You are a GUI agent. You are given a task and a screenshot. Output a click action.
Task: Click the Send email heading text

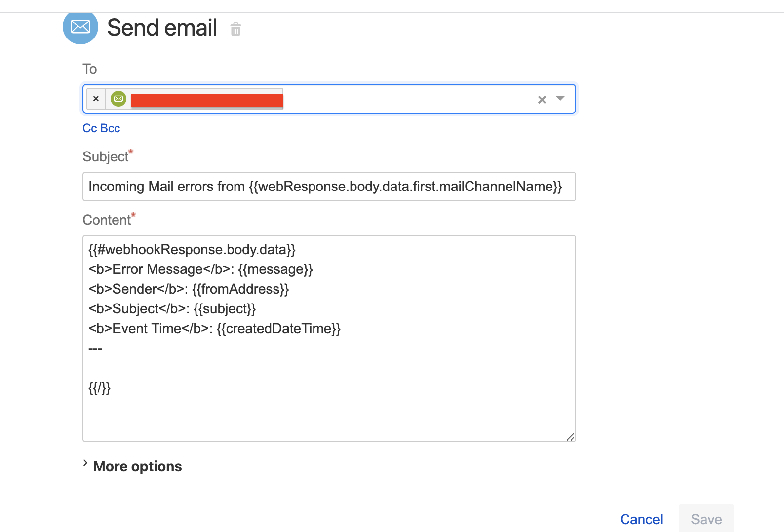point(162,28)
